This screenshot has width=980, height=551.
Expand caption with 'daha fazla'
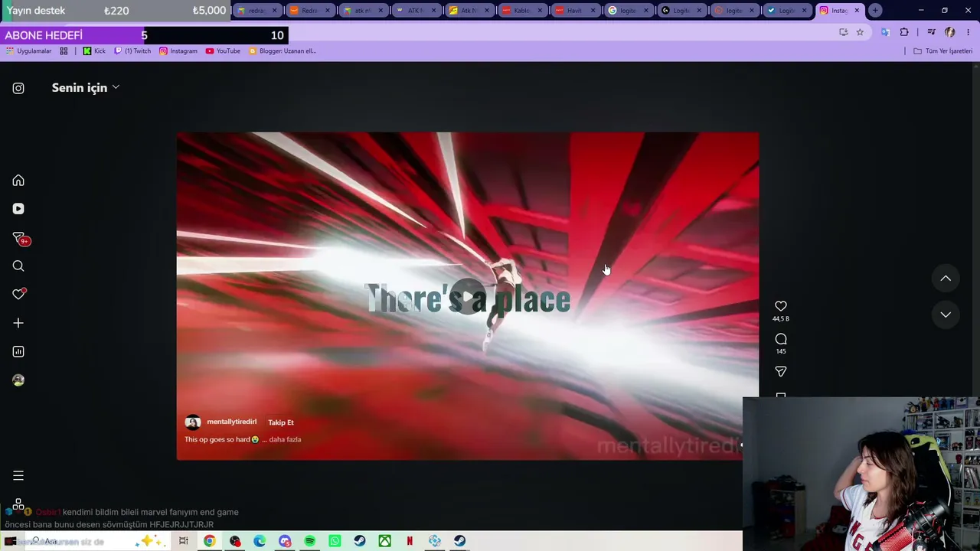(285, 439)
